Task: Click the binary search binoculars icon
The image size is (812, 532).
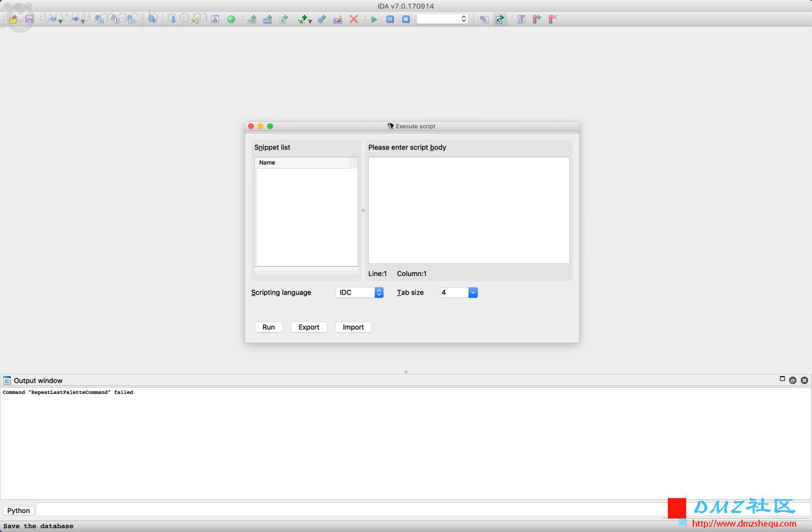Action: 131,19
